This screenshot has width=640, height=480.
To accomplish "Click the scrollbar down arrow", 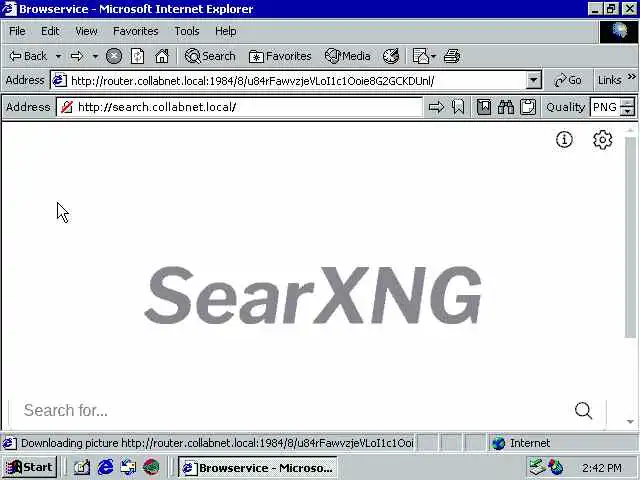I will (630, 421).
